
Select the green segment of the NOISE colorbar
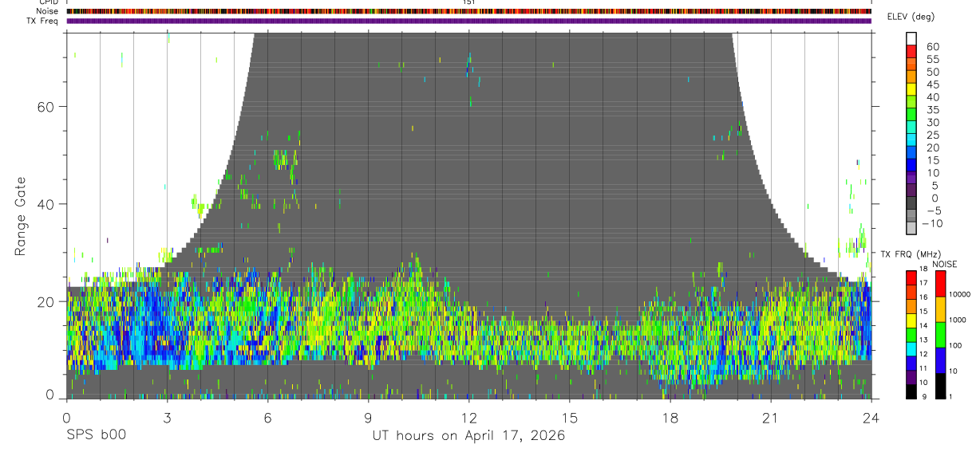[940, 335]
